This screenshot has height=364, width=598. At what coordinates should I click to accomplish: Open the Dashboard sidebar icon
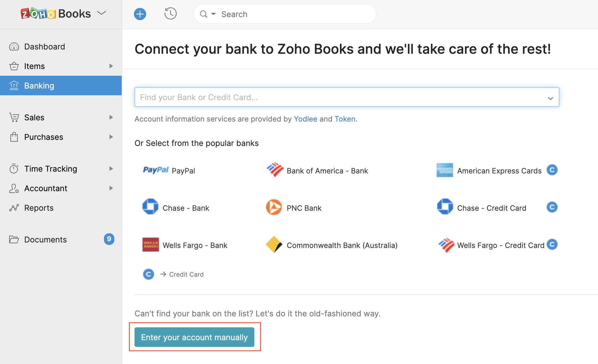[14, 46]
